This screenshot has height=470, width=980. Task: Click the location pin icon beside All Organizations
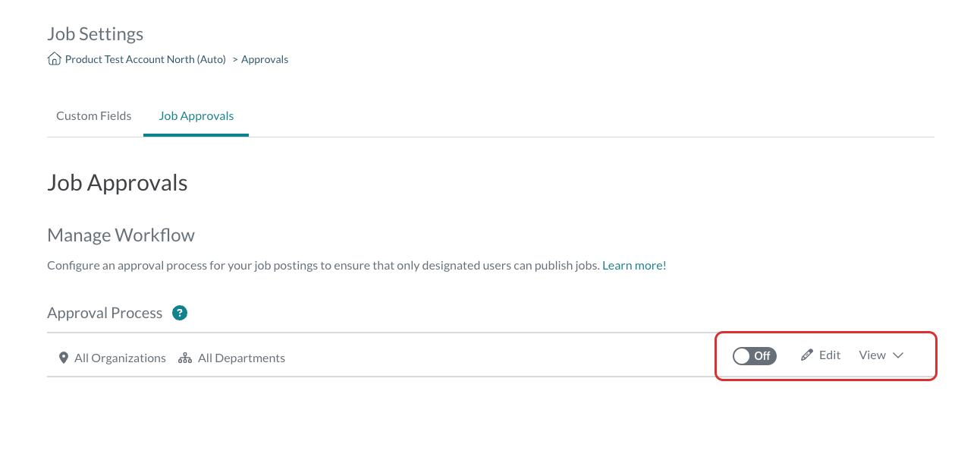tap(64, 358)
